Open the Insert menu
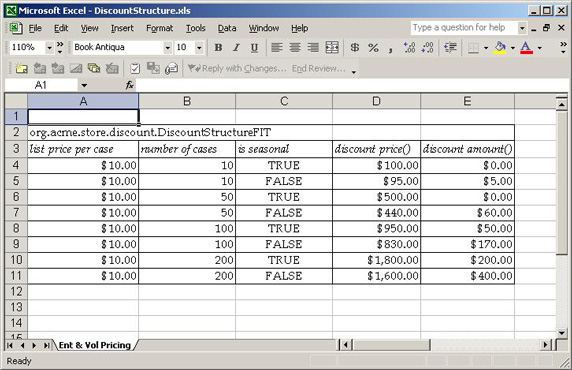The width and height of the screenshot is (572, 370). pyautogui.click(x=122, y=28)
